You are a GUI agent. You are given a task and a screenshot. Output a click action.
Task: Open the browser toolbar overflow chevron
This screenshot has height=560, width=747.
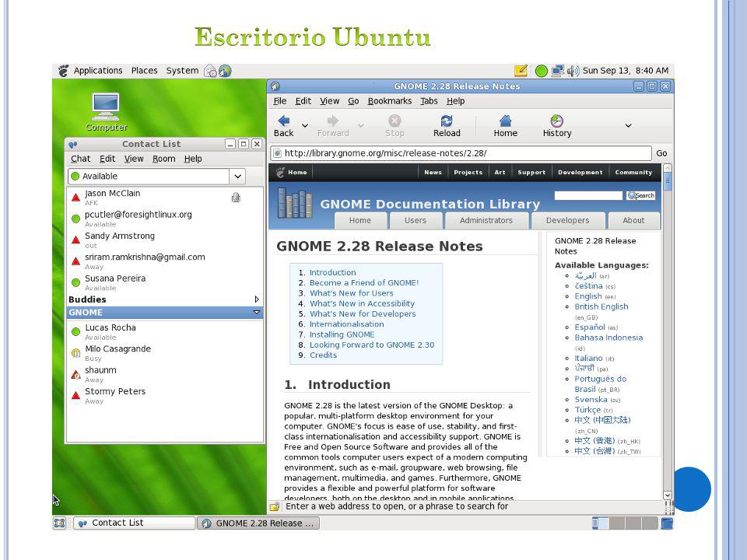[629, 126]
